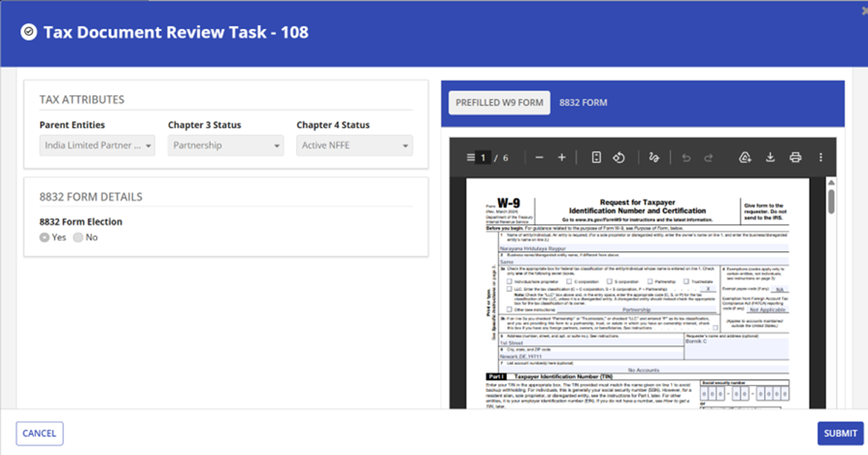868x455 pixels.
Task: Click the undo arrow in PDF toolbar
Action: pyautogui.click(x=686, y=158)
